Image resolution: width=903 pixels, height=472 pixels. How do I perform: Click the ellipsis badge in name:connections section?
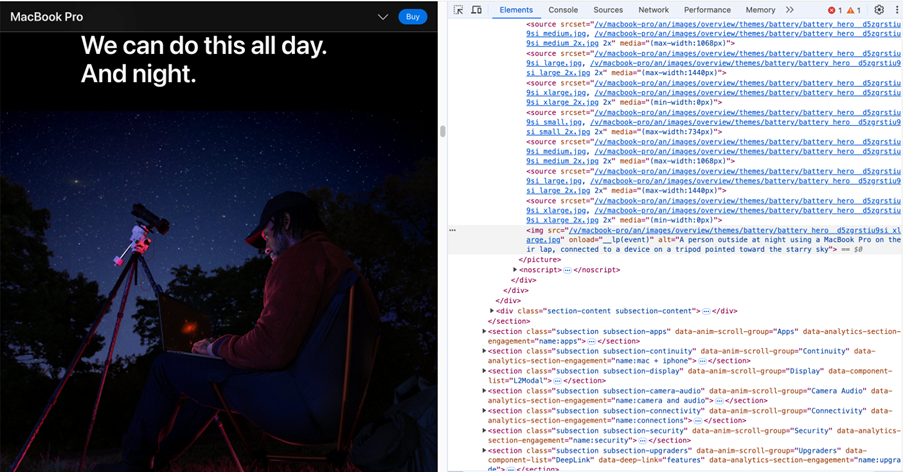[698, 421]
